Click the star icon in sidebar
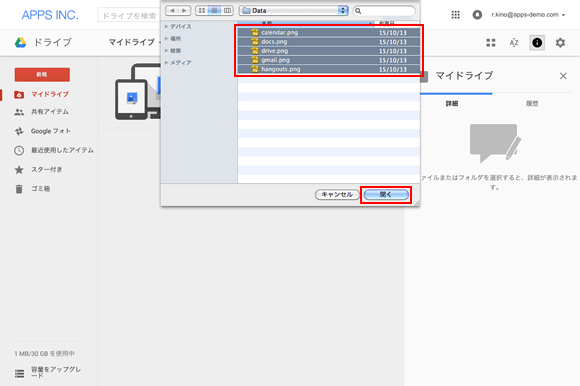The width and height of the screenshot is (580, 386). click(19, 170)
